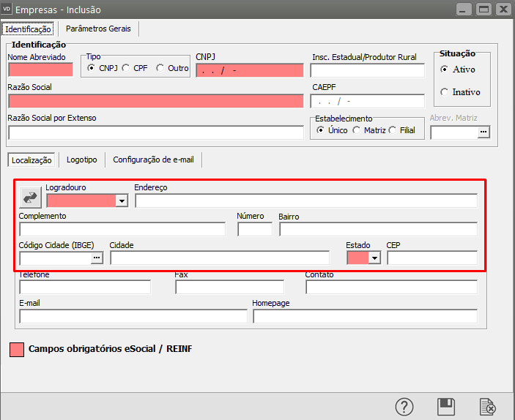The height and width of the screenshot is (420, 515).
Task: Click the address lookup arrows icon
Action: coord(31,198)
